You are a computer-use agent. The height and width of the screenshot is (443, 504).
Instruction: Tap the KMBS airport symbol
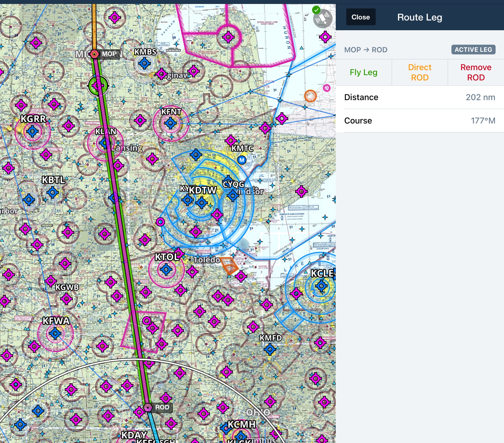click(144, 63)
